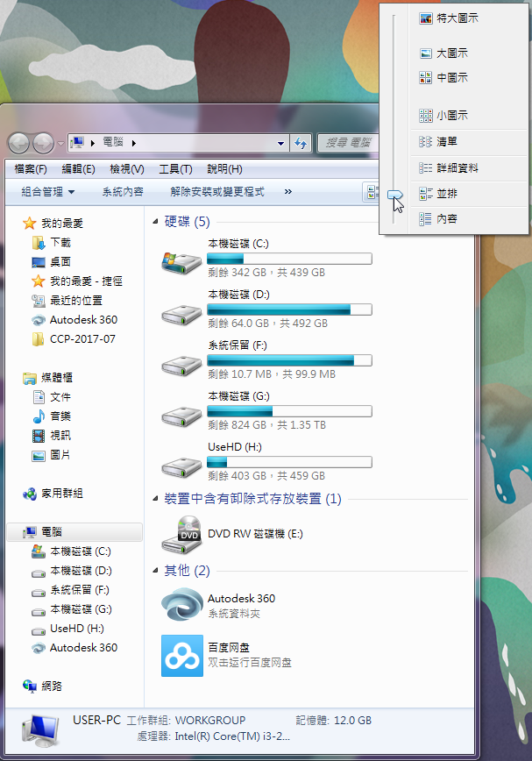532x761 pixels.
Task: Open Autodesk 360 under favorites
Action: (x=74, y=320)
